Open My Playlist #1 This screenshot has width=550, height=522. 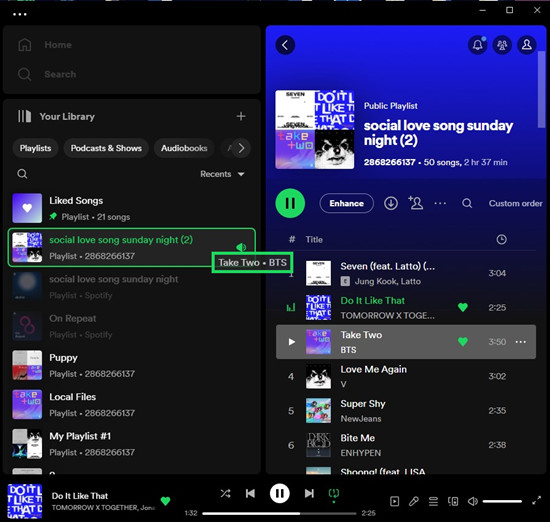[132, 444]
